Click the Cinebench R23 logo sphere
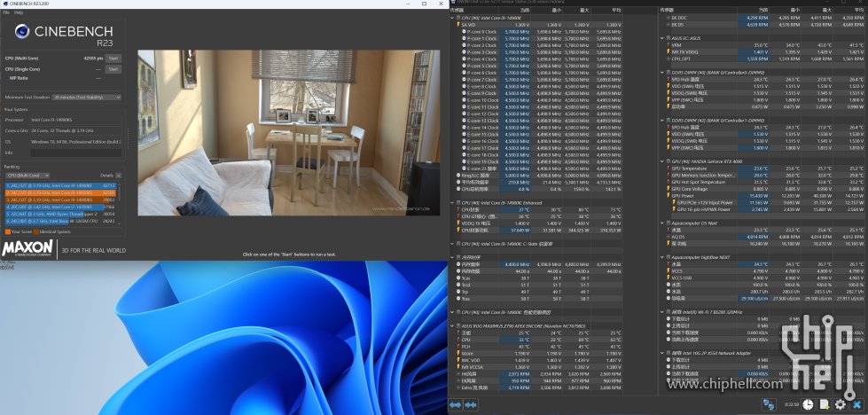868x415 pixels. click(x=22, y=32)
